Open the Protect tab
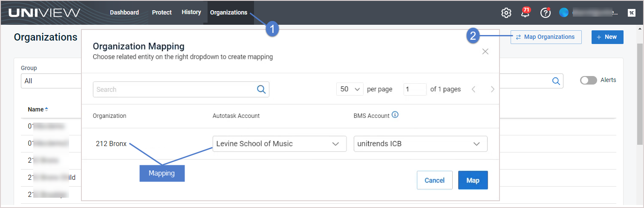 [x=162, y=12]
